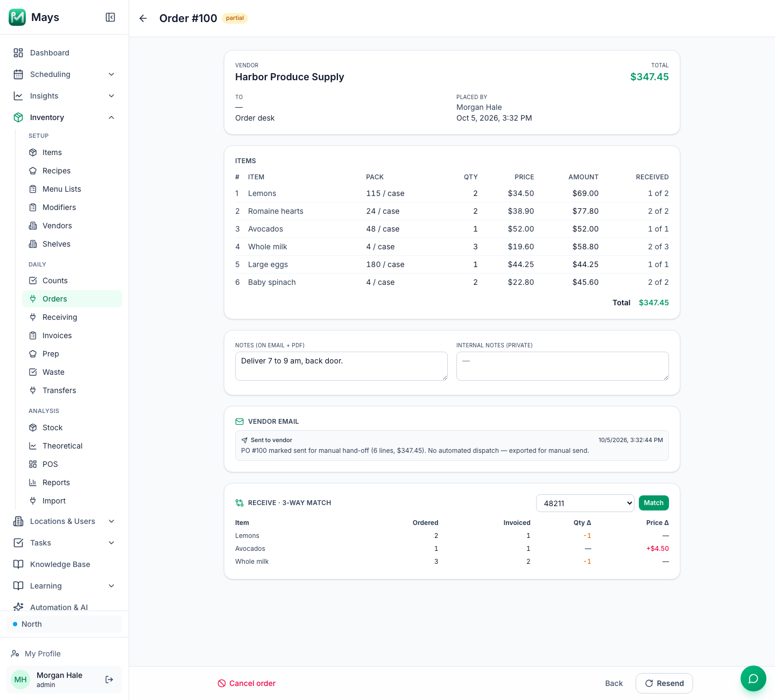Viewport: 775px width, 700px height.
Task: Open Menu Lists in sidebar
Action: coord(72,189)
